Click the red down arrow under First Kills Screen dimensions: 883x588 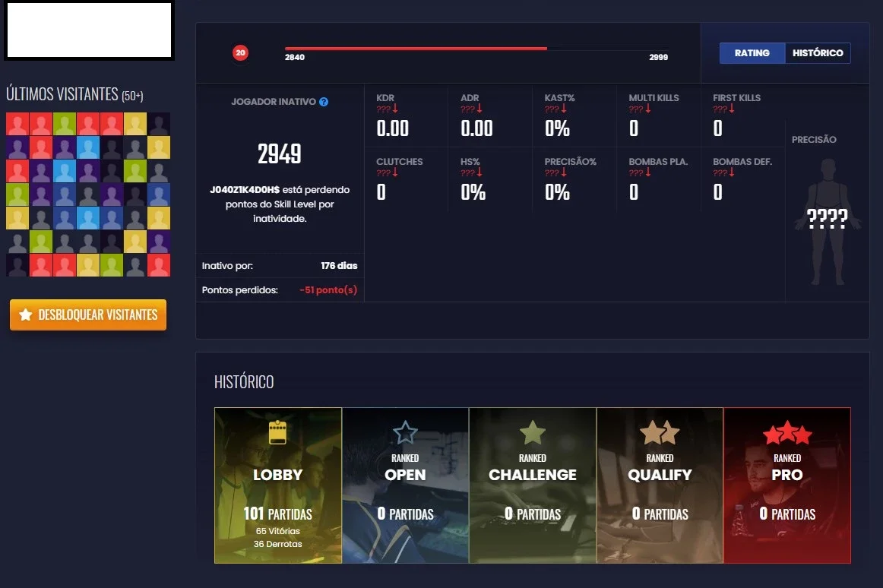pyautogui.click(x=732, y=108)
